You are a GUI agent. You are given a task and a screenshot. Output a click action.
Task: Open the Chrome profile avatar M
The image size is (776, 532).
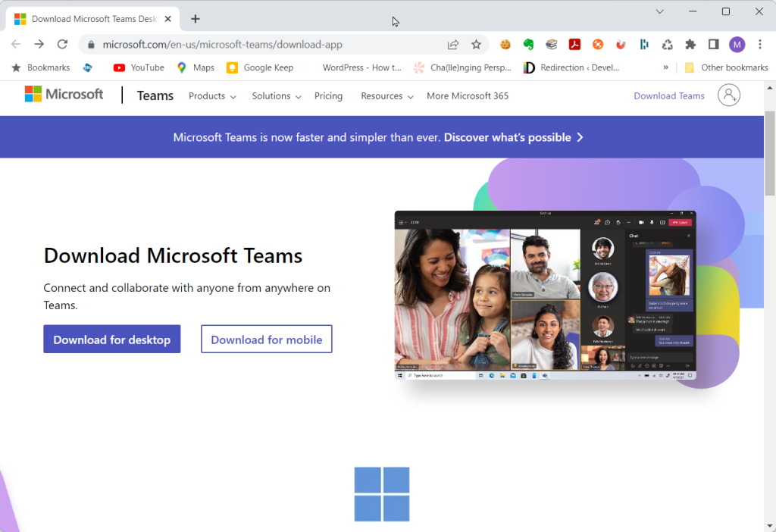(x=737, y=45)
